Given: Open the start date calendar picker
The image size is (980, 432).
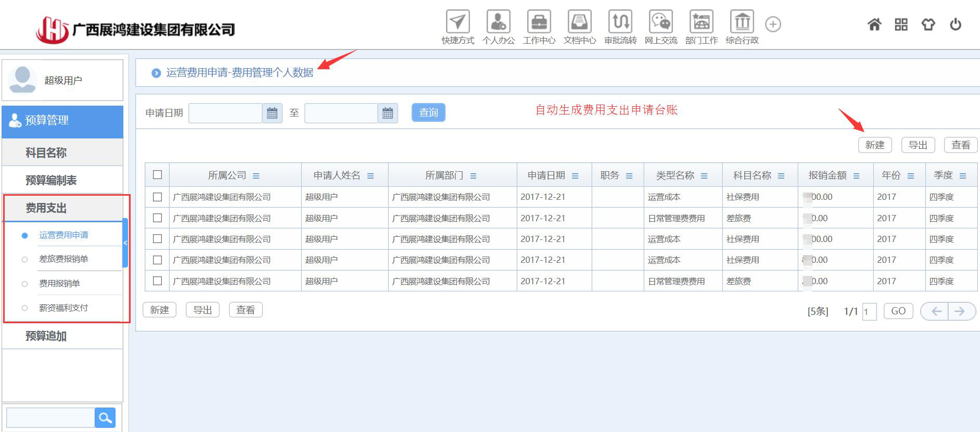Looking at the screenshot, I should tap(272, 113).
